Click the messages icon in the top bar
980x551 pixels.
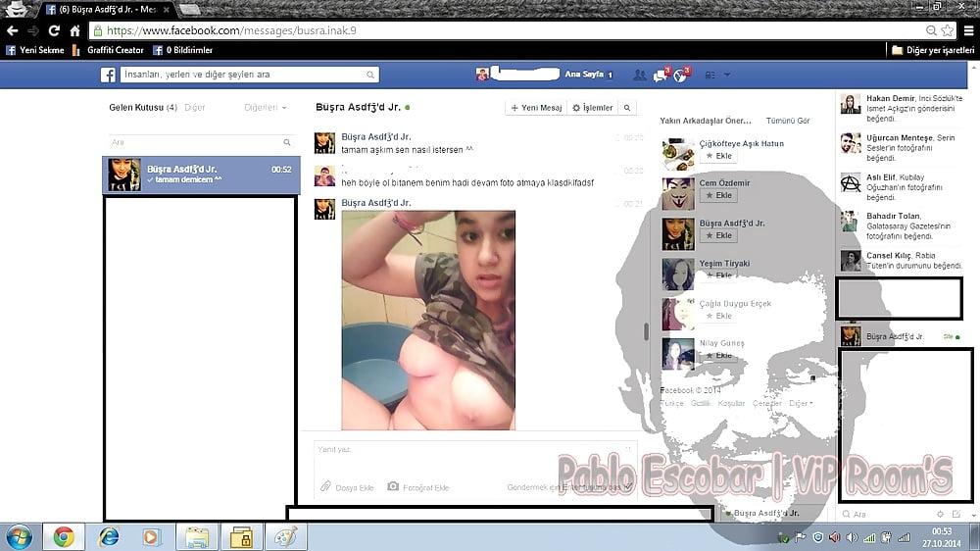[661, 75]
